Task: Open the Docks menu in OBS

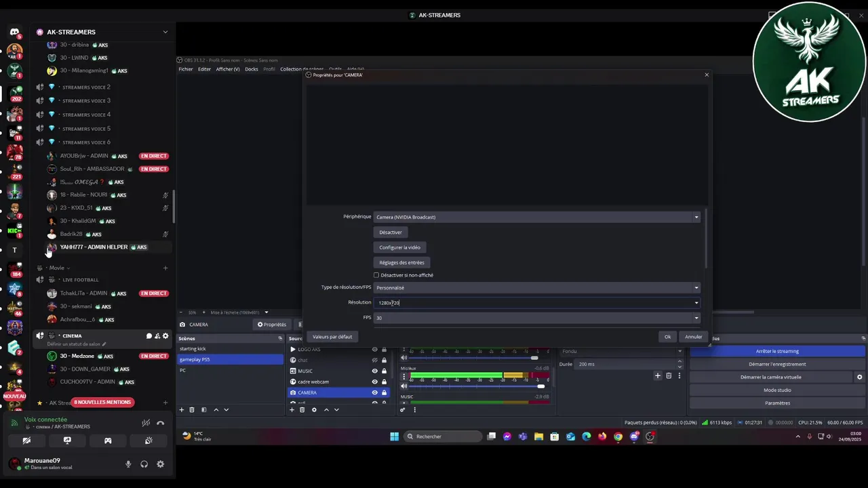Action: (x=252, y=69)
